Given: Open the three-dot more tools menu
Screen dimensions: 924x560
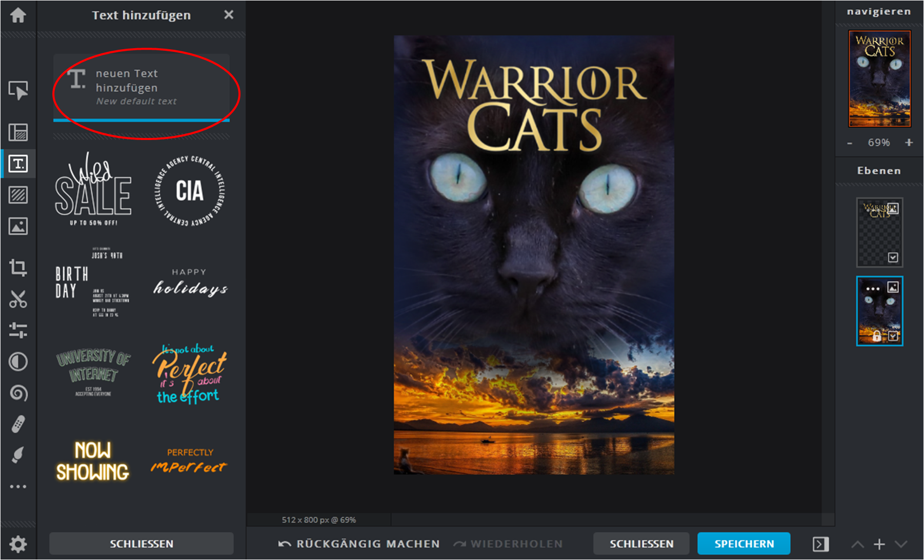Looking at the screenshot, I should [18, 486].
